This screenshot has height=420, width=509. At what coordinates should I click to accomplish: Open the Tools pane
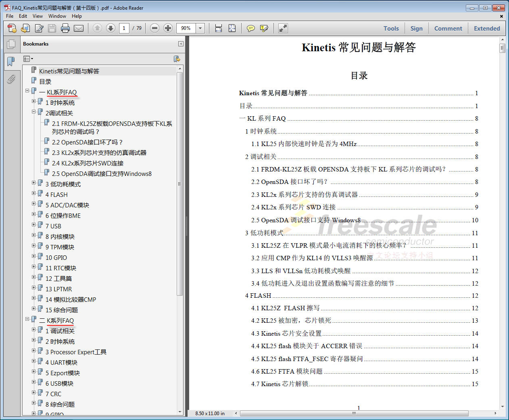[391, 29]
